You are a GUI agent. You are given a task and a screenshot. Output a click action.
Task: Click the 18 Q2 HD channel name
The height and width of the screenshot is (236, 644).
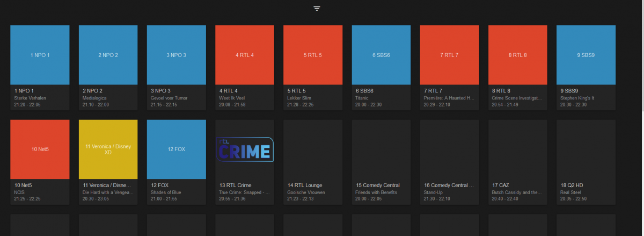tap(572, 185)
